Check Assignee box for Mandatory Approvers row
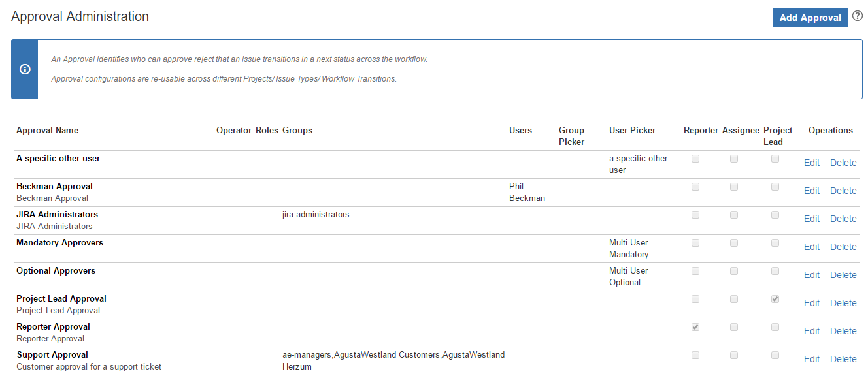 point(734,243)
